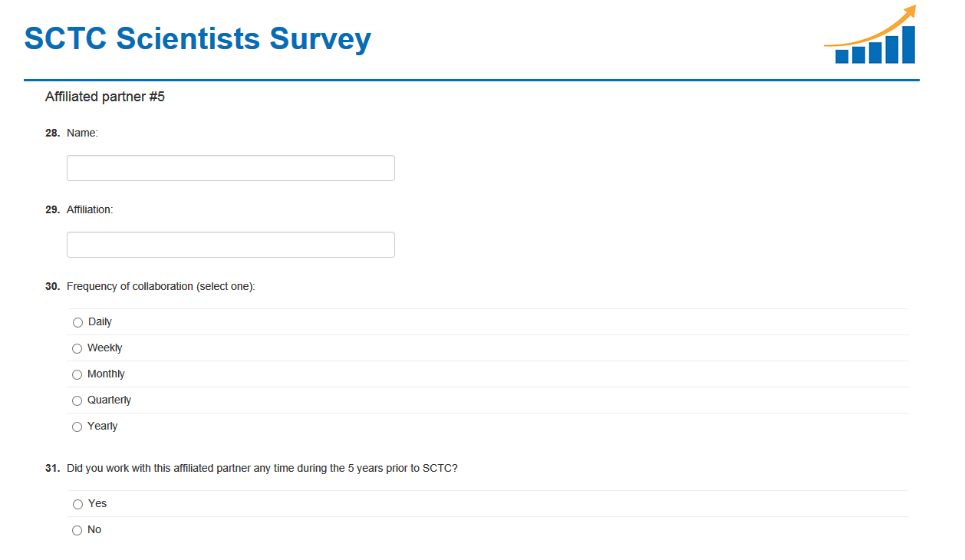Click question number 30

[52, 286]
